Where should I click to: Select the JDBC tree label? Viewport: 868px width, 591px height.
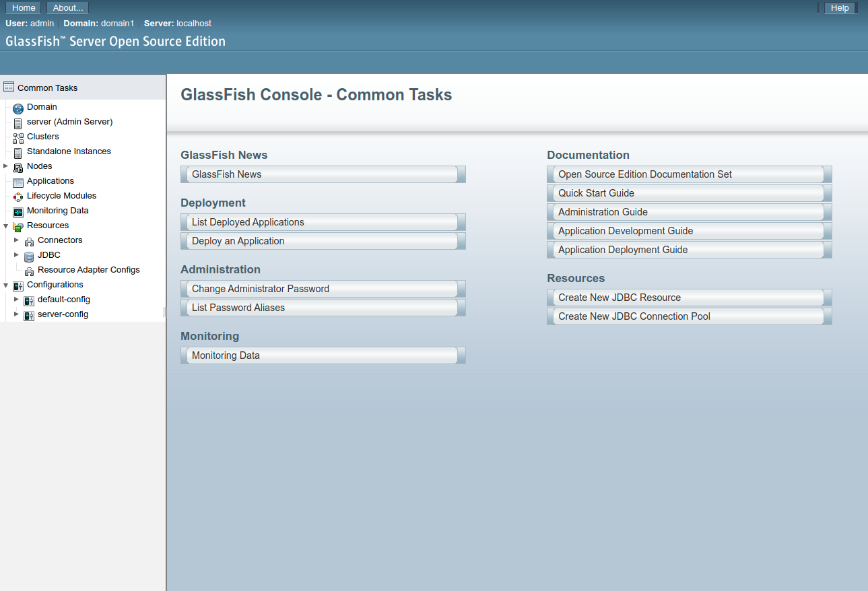(x=49, y=254)
